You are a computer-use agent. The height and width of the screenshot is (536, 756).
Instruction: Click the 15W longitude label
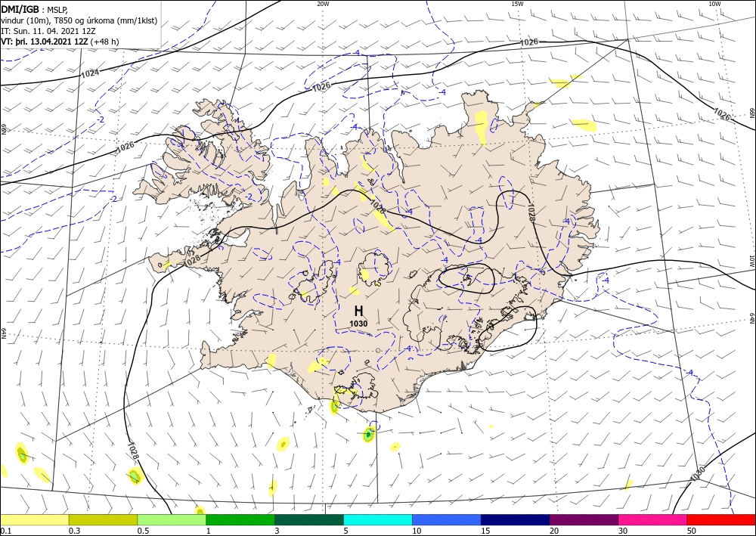point(517,3)
